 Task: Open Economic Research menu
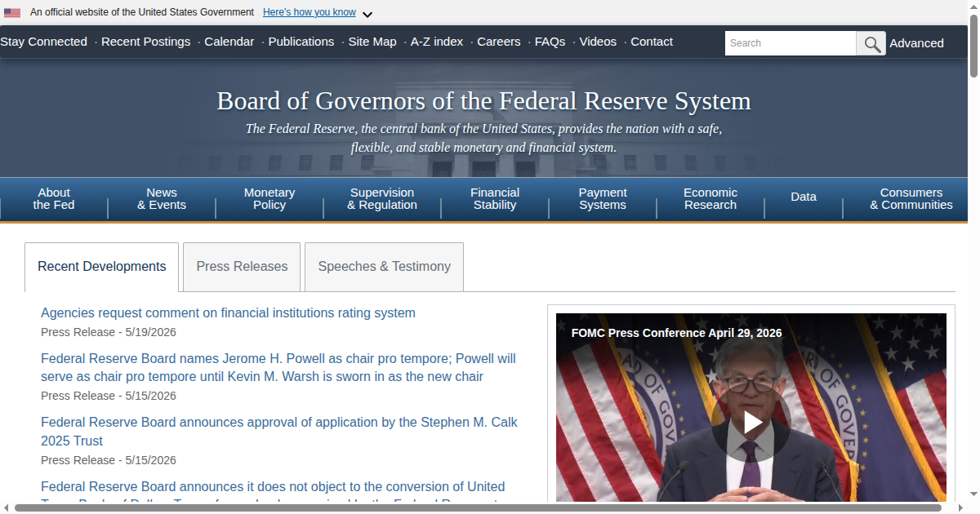[x=710, y=199]
